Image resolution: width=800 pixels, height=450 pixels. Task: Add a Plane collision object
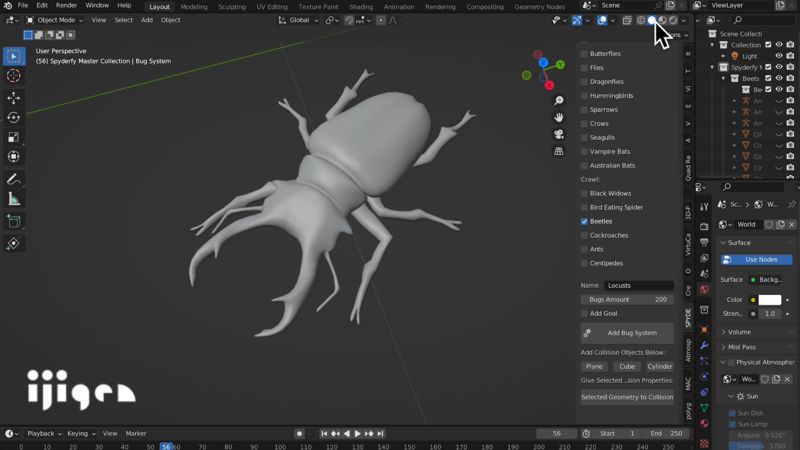[x=594, y=366]
